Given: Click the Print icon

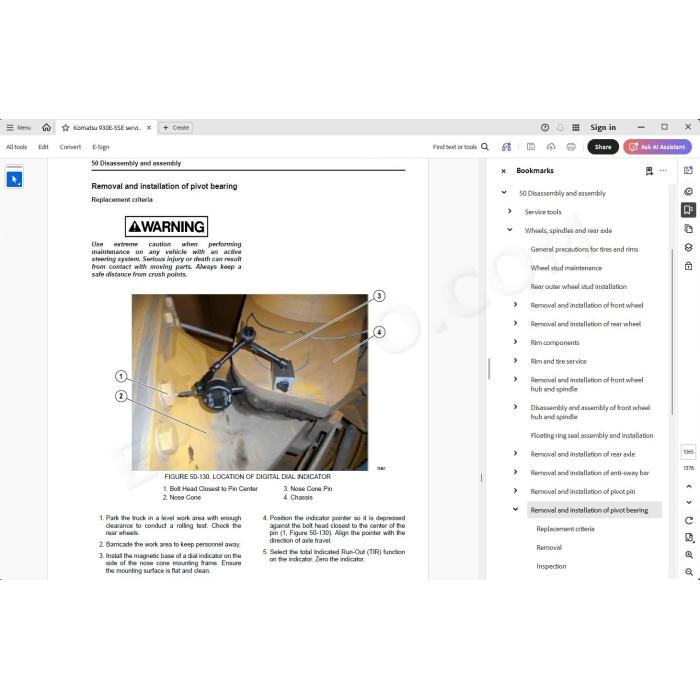Looking at the screenshot, I should click(571, 147).
